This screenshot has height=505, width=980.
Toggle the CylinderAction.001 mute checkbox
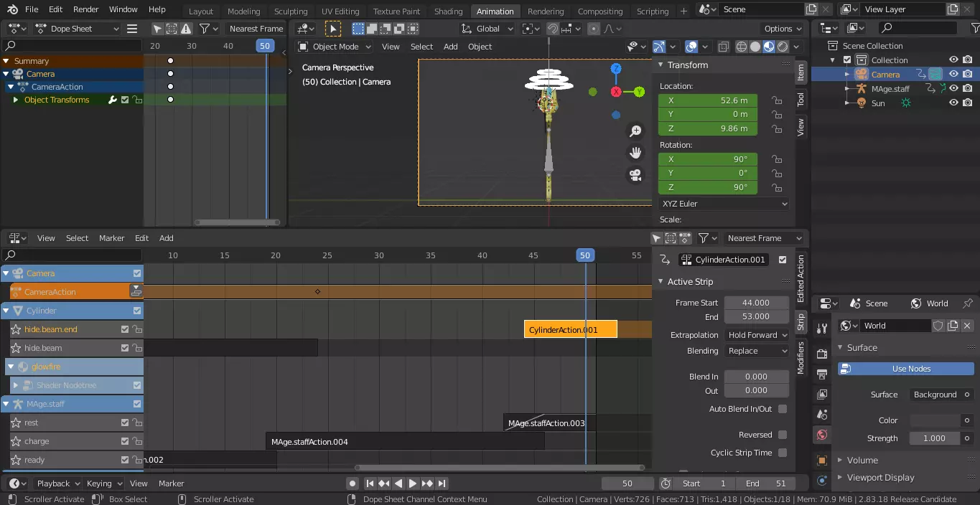pos(783,260)
